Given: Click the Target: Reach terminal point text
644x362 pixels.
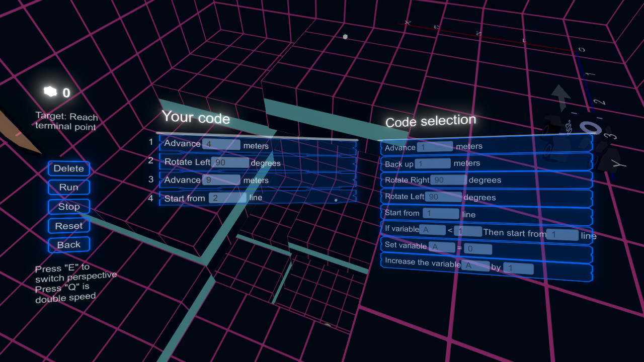Looking at the screenshot, I should click(66, 121).
